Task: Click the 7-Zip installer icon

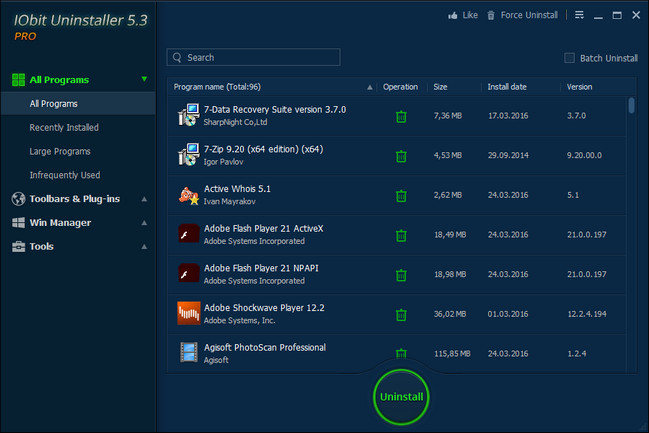Action: pos(189,155)
